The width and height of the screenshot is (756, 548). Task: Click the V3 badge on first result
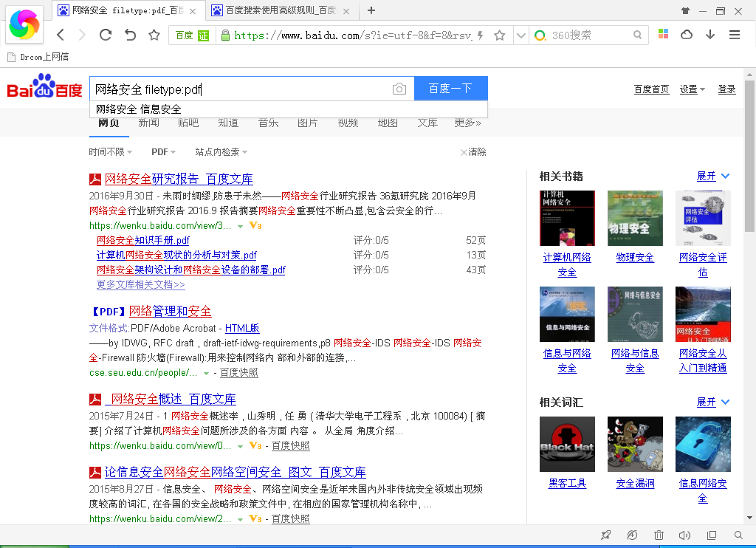[255, 225]
